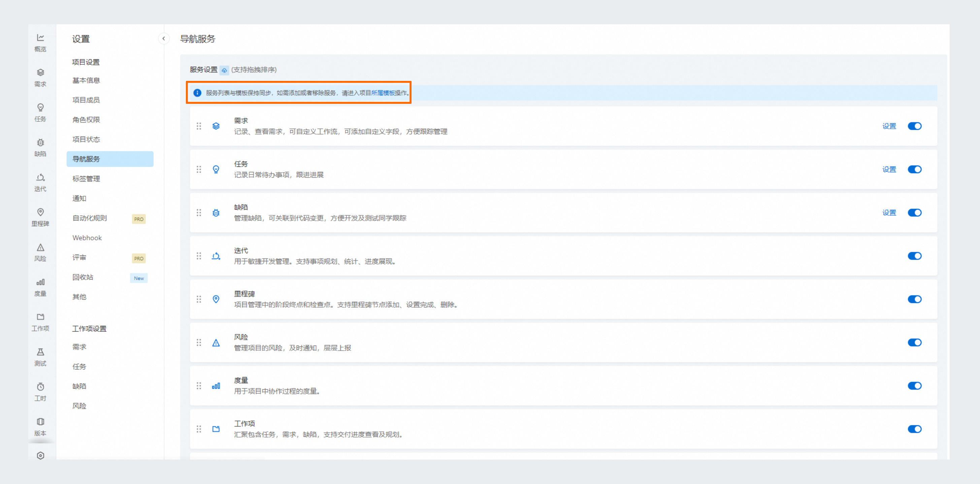Toggle off the 缺陷 service switch
The image size is (980, 484).
tap(915, 212)
